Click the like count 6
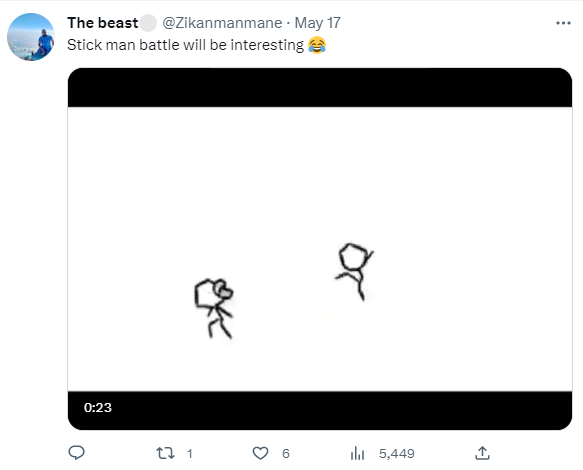 (x=286, y=454)
